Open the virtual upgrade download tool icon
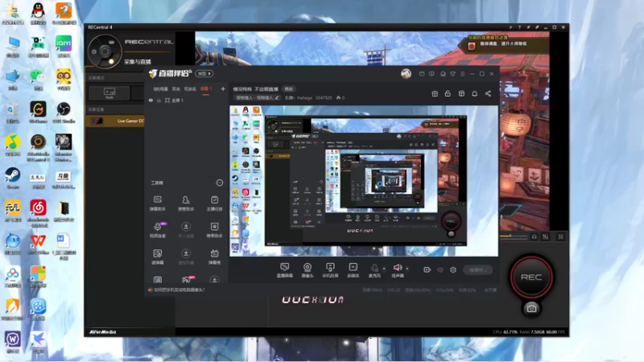The height and width of the screenshot is (362, 644). click(186, 257)
